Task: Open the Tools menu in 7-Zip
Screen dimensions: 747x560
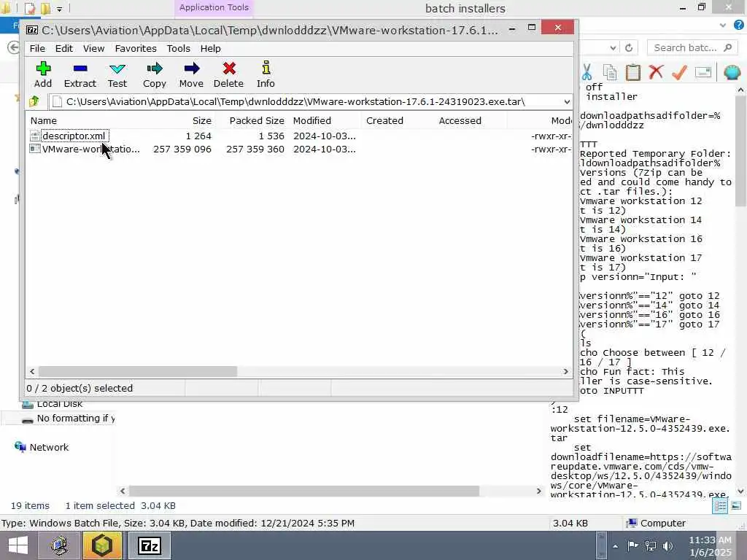Action: tap(178, 49)
